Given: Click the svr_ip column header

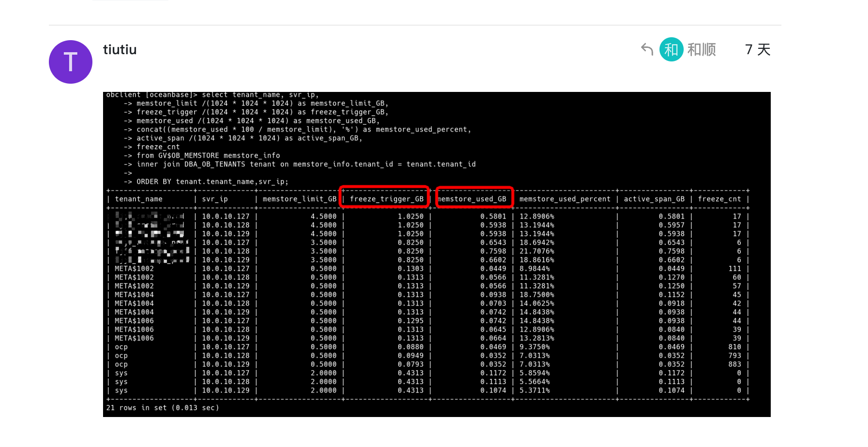Looking at the screenshot, I should tap(215, 199).
